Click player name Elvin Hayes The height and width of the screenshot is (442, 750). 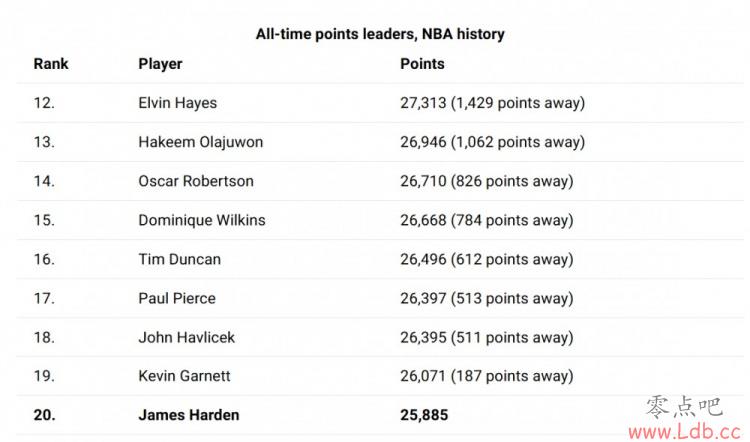[x=177, y=103]
